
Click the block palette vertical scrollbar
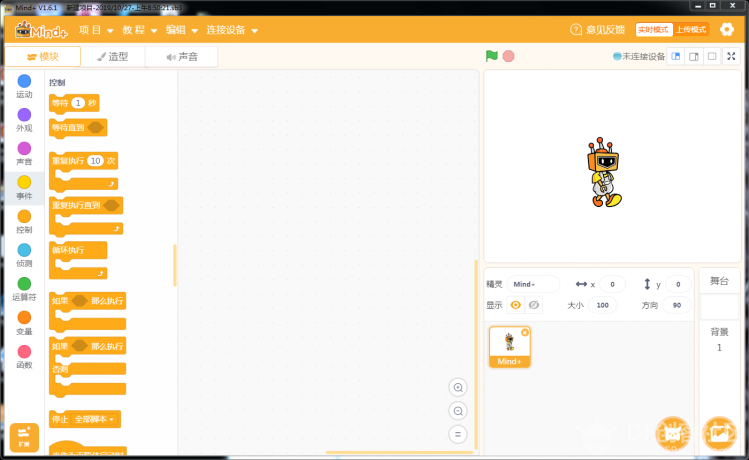[x=175, y=265]
